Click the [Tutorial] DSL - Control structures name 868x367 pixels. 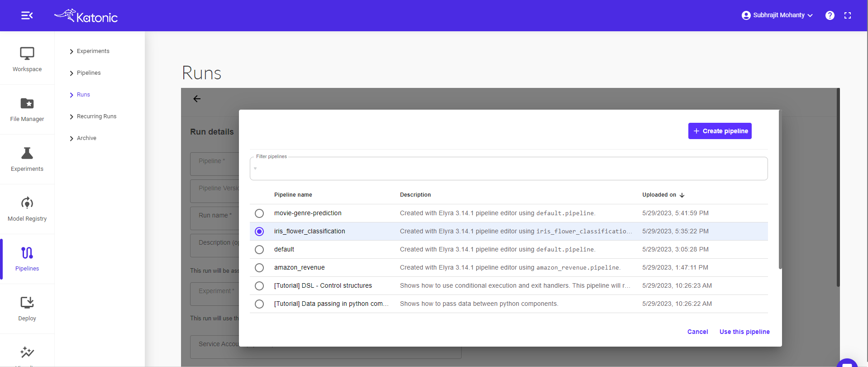click(x=323, y=285)
